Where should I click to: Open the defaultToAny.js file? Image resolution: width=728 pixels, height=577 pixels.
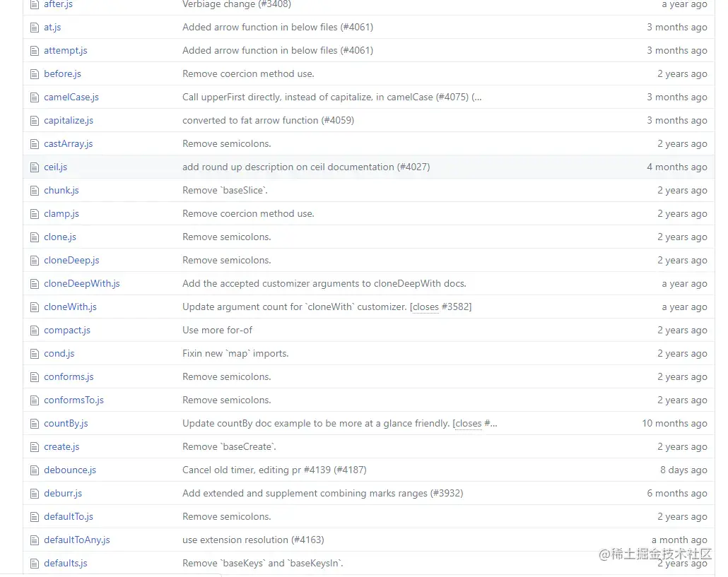[x=76, y=540]
